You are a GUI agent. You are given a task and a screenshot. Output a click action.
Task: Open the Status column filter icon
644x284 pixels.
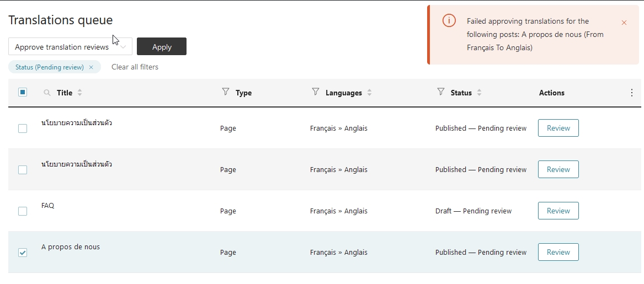pyautogui.click(x=441, y=92)
